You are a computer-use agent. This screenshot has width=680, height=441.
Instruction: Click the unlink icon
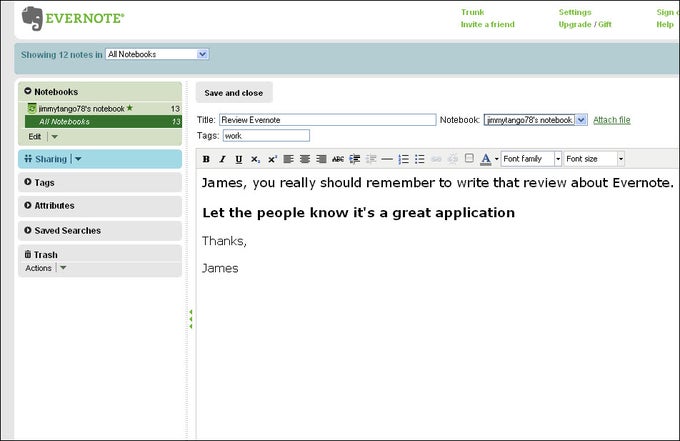pos(452,159)
